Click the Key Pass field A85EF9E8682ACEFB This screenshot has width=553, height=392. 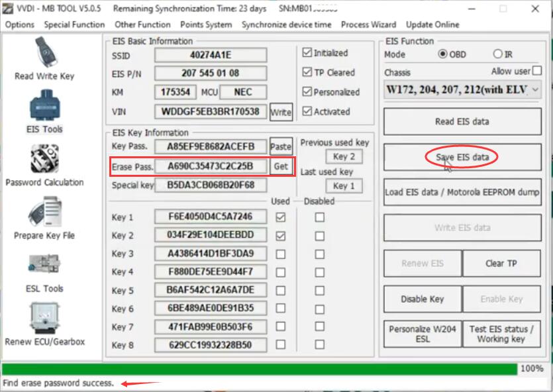point(211,146)
